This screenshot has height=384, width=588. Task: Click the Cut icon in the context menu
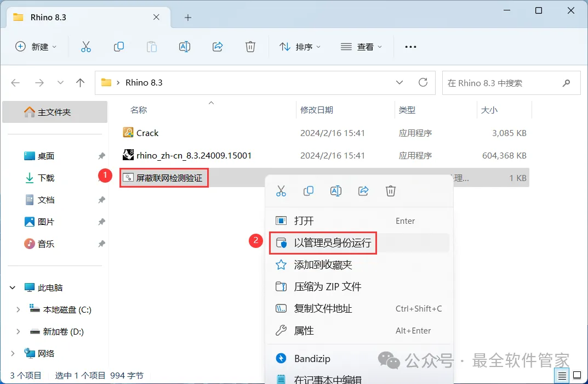pyautogui.click(x=281, y=191)
